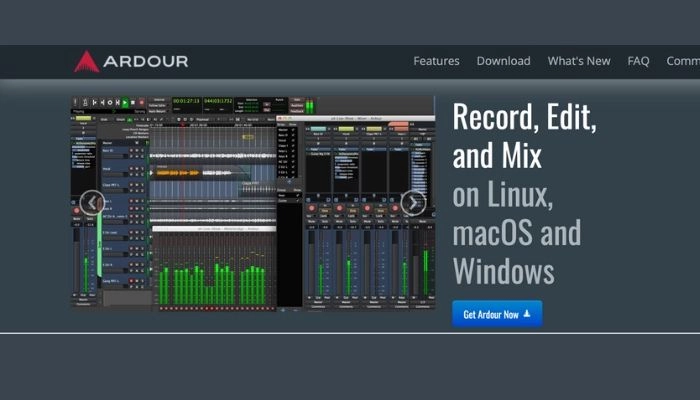Click the orange audio region in the screenshot's timeline
Viewport: 700px width, 400px height.
coord(178,173)
